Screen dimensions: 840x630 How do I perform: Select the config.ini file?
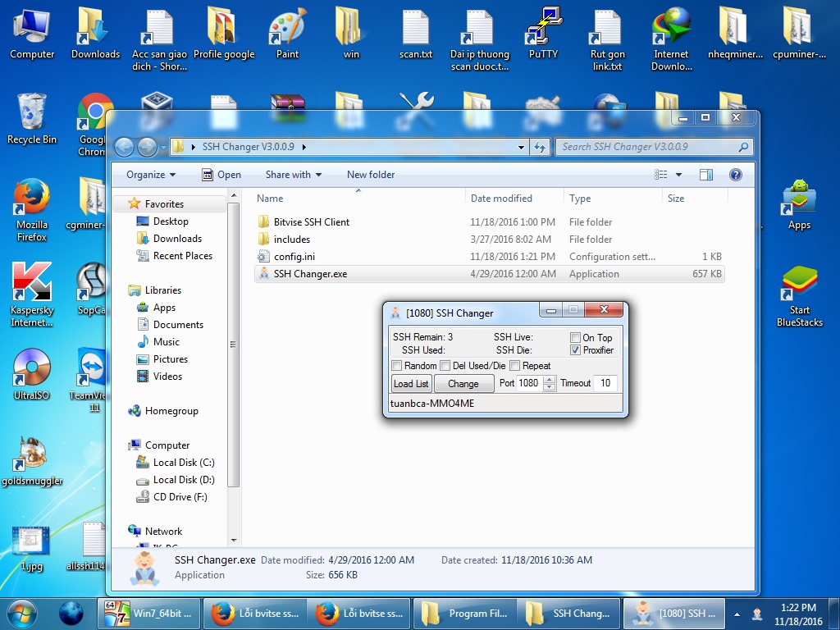[x=490, y=256]
